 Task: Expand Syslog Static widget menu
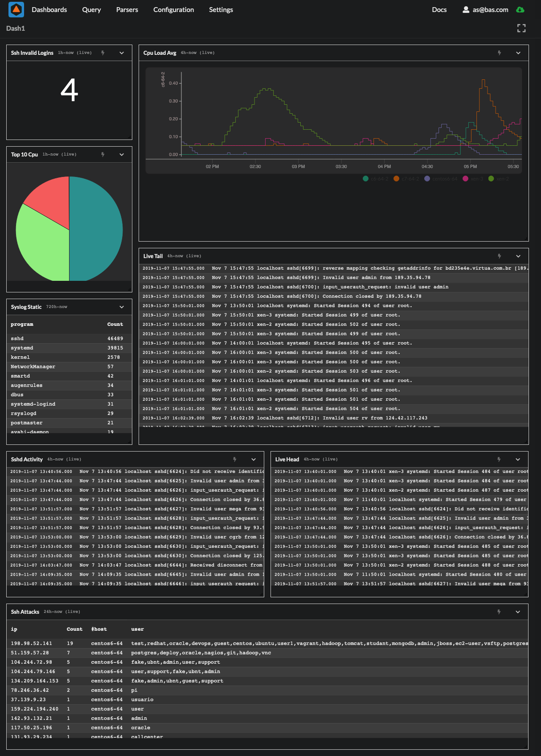coord(122,307)
